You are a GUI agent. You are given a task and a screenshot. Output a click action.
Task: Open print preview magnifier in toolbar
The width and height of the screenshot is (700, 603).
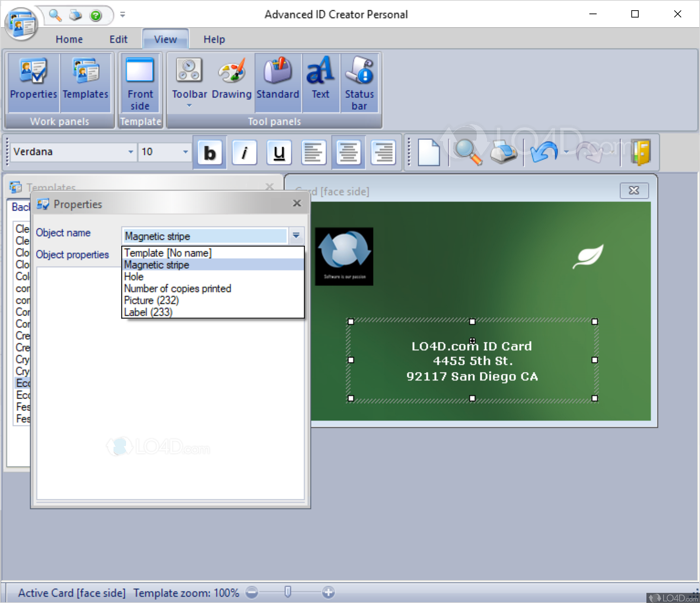[x=468, y=153]
